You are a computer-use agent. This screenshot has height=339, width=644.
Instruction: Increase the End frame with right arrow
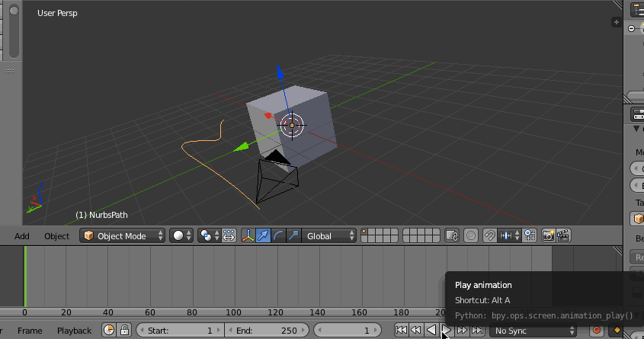[x=303, y=331]
